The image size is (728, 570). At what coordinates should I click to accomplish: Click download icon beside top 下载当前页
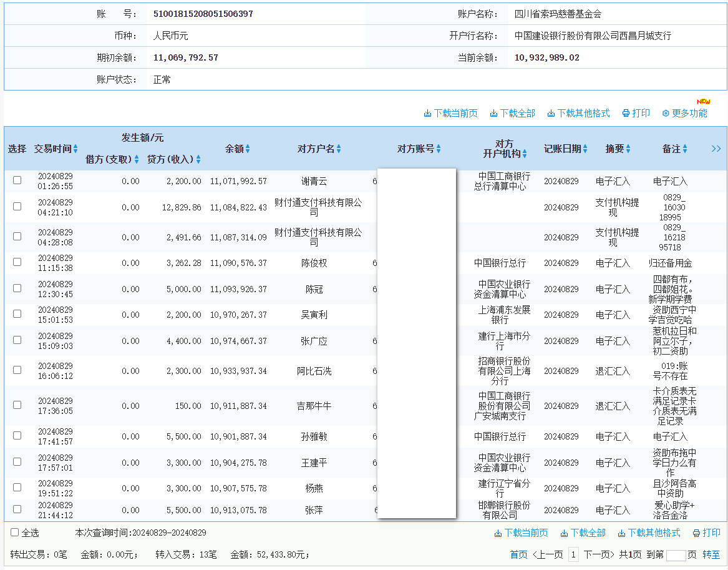point(427,114)
